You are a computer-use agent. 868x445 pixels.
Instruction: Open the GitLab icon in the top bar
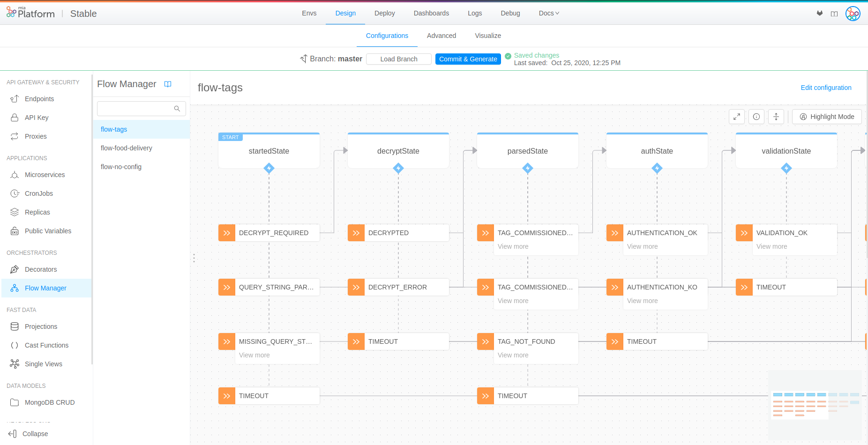coord(820,13)
